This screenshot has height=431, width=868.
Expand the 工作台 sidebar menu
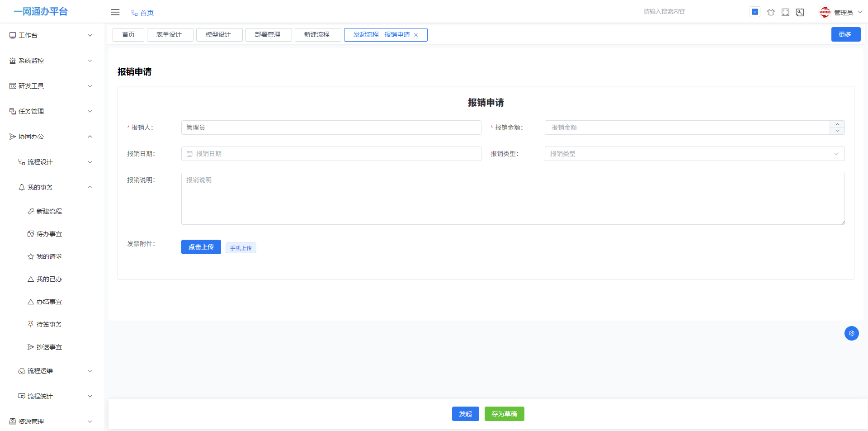(52, 35)
